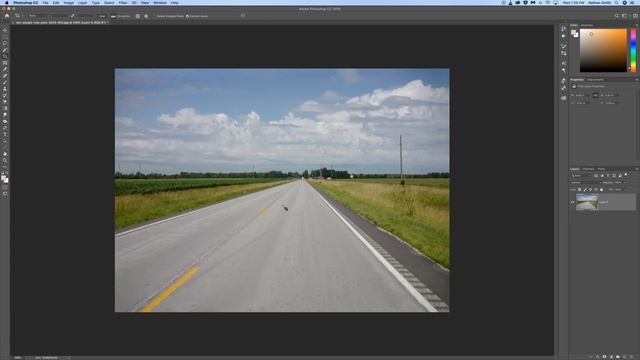Toggle lock transparent pixels
640x360 pixels.
click(579, 189)
